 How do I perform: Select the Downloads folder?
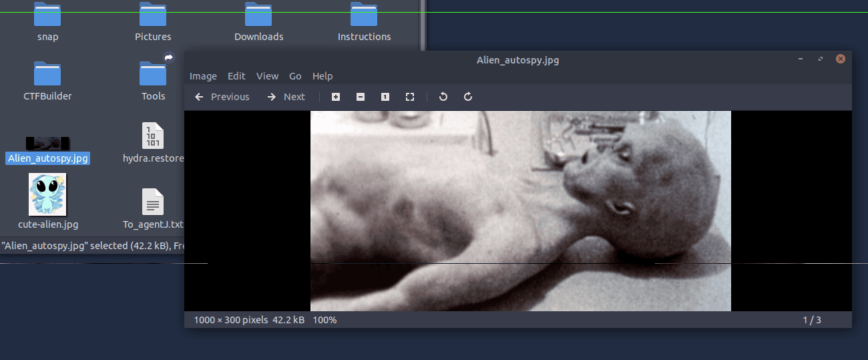click(x=258, y=16)
